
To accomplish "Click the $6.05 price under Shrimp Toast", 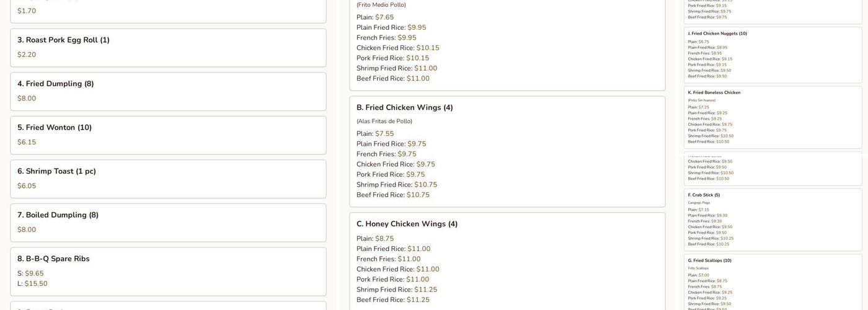I will [x=27, y=186].
